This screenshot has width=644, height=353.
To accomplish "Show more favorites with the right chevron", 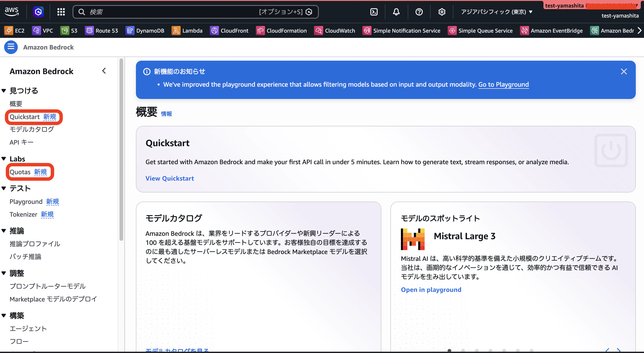I will [639, 31].
